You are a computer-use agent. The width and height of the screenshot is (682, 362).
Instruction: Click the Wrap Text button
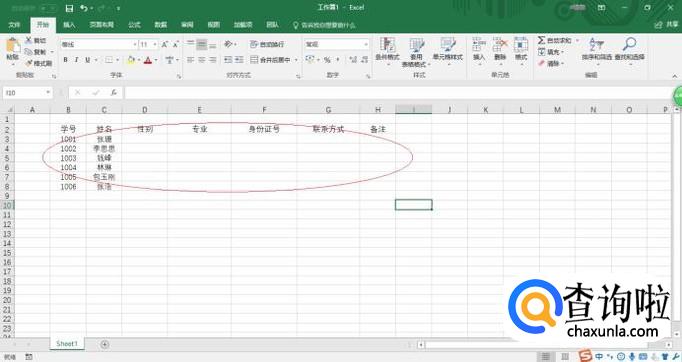(267, 44)
